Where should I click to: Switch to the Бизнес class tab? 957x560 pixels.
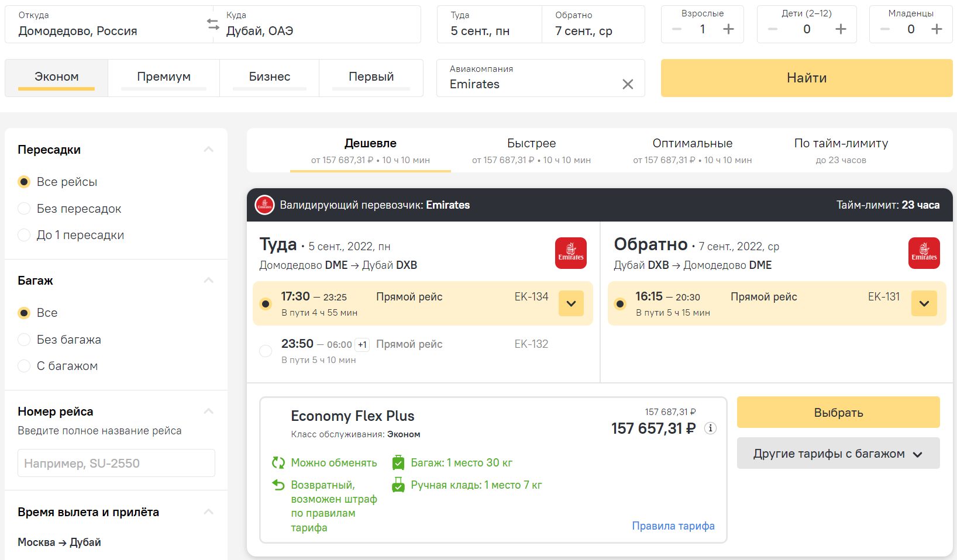click(x=269, y=77)
